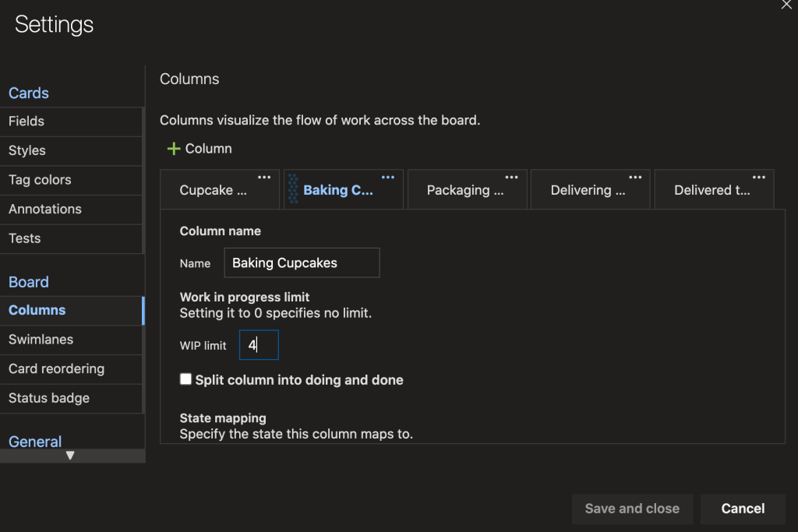Image resolution: width=798 pixels, height=532 pixels.
Task: Open the Swimlanes settings page
Action: (x=41, y=340)
